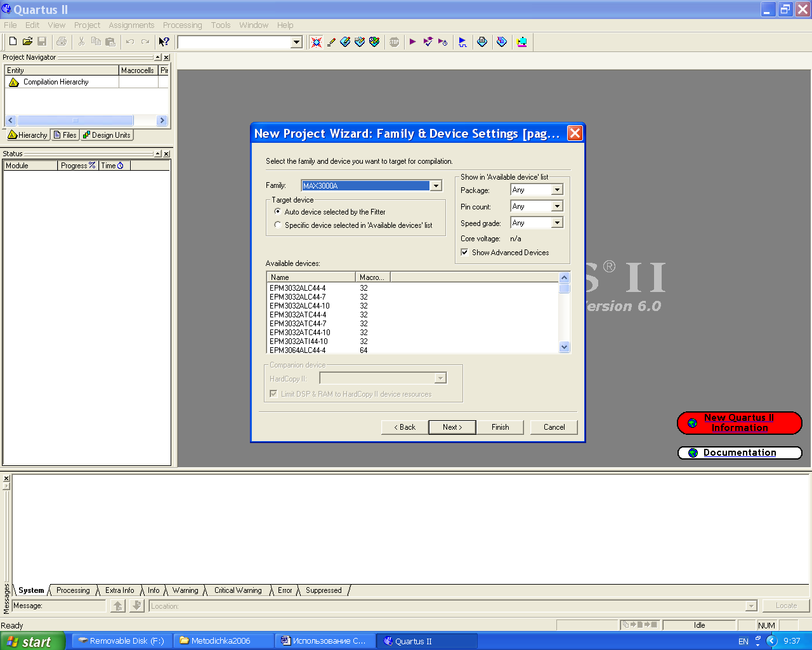This screenshot has height=650, width=812.
Task: Click the Next button in wizard
Action: tap(452, 427)
